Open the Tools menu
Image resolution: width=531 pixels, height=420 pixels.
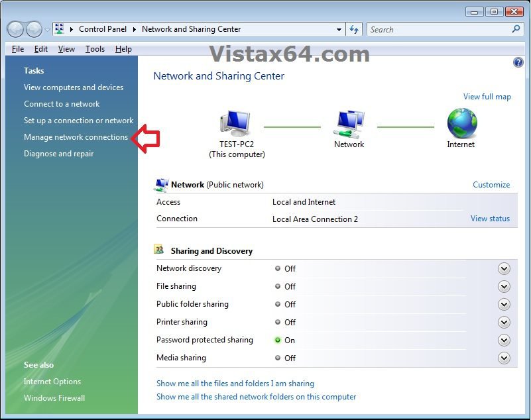coord(95,48)
